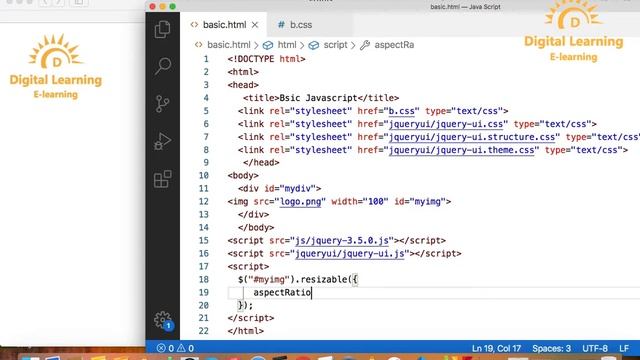Image resolution: width=640 pixels, height=360 pixels.
Task: Open the Explorer view in activity bar
Action: (162, 29)
